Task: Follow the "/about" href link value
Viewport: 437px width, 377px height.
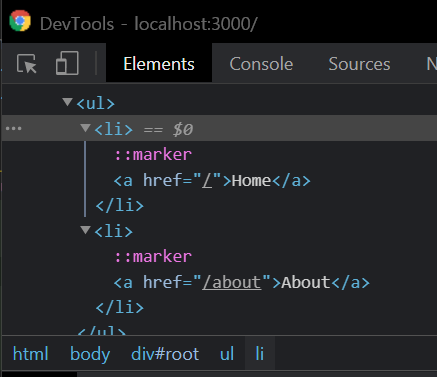Action: point(232,282)
